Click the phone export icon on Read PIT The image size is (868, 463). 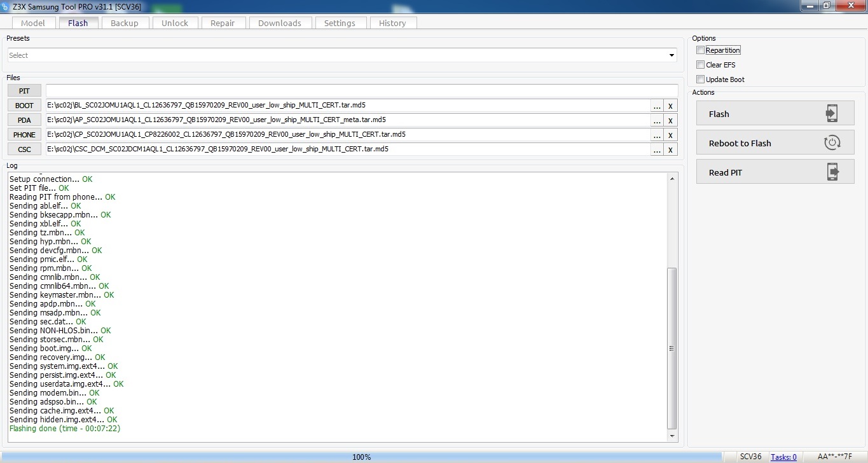(x=832, y=172)
